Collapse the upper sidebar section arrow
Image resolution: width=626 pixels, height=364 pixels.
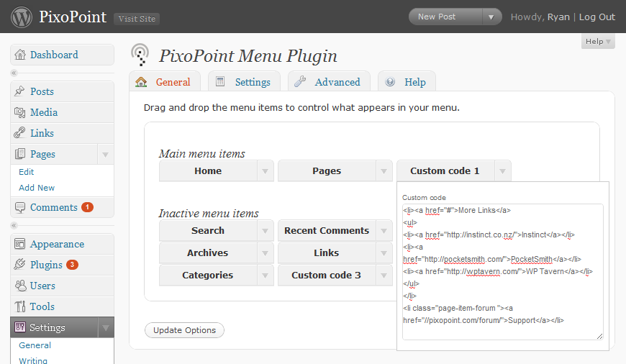(x=14, y=73)
